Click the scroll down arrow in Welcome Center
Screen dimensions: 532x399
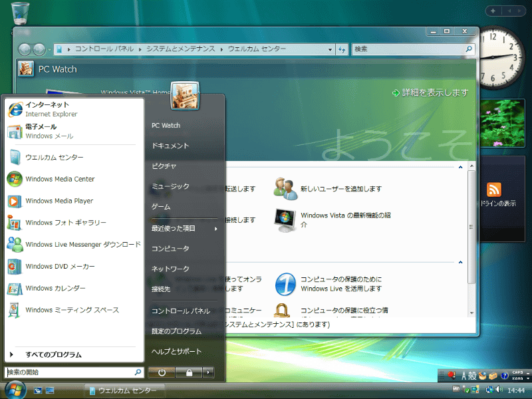[x=471, y=313]
